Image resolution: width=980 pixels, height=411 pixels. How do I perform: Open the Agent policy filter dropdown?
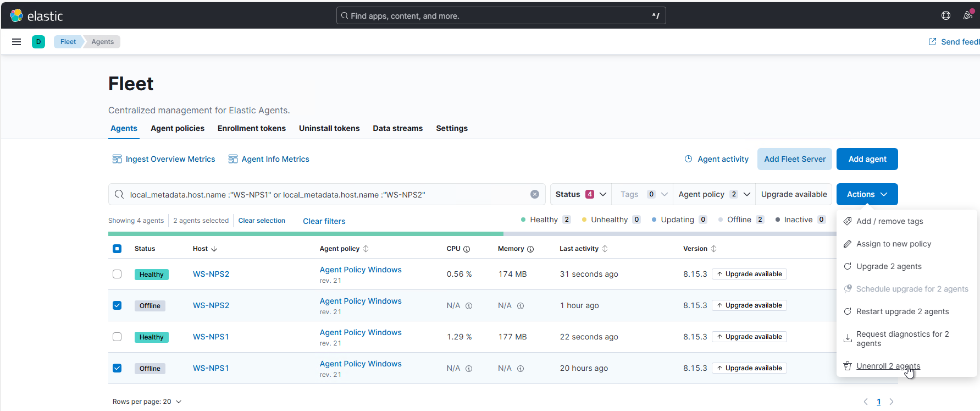[x=714, y=194]
